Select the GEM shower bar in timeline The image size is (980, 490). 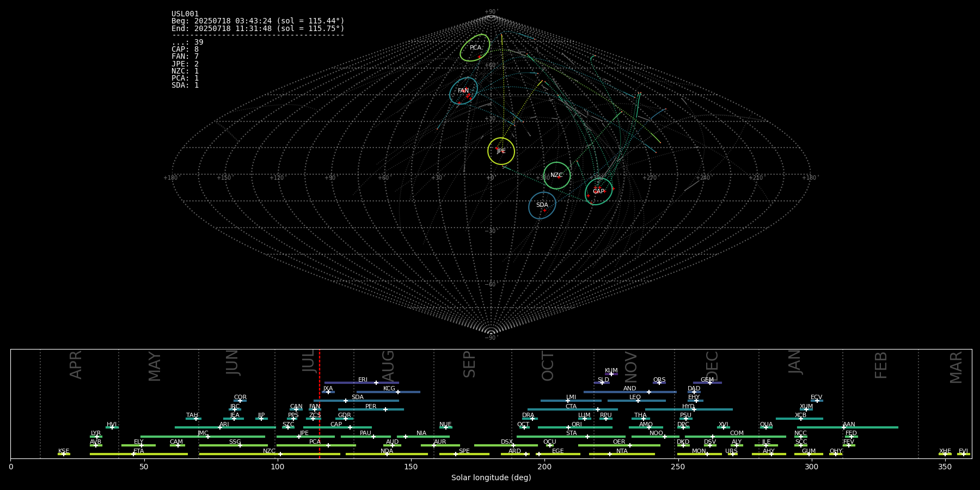pos(707,383)
